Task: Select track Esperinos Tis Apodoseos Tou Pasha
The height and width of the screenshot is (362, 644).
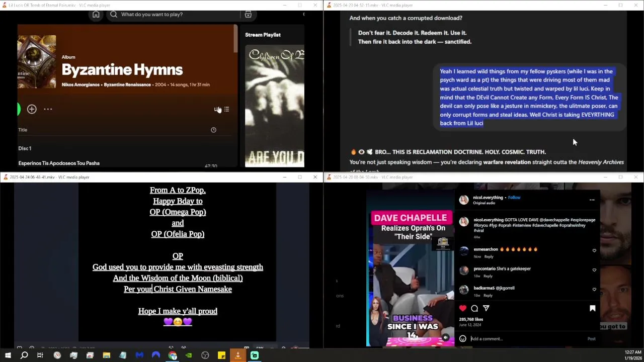Action: [x=59, y=163]
